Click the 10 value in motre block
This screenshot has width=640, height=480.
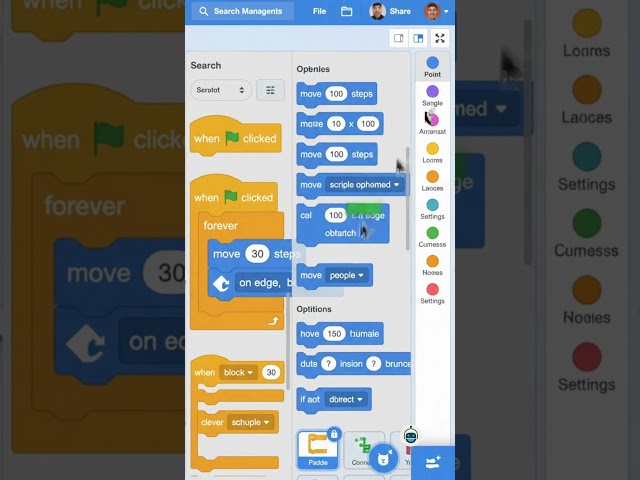point(336,124)
